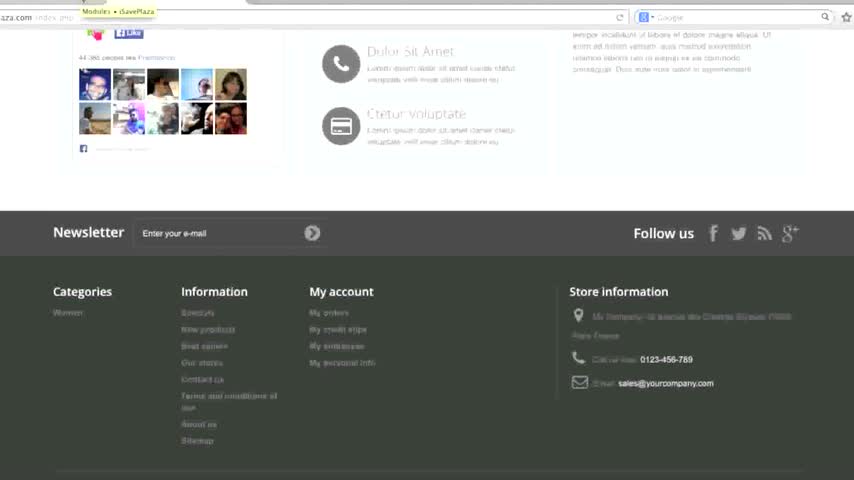Click the Facebook icon beside Follow us
The height and width of the screenshot is (480, 854).
tap(713, 233)
